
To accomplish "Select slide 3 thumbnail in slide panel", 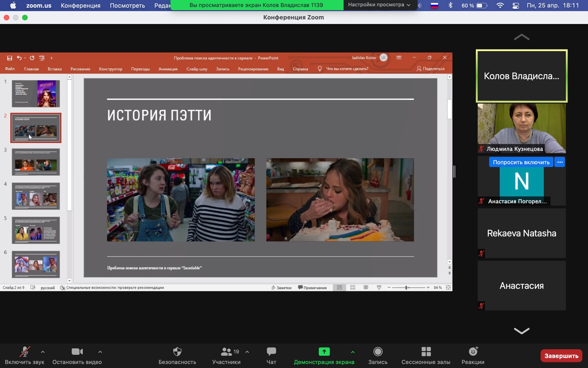I will [x=36, y=162].
